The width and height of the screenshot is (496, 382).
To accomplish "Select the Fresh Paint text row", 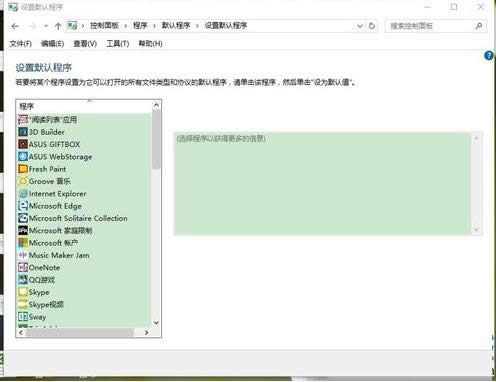I will click(x=47, y=169).
